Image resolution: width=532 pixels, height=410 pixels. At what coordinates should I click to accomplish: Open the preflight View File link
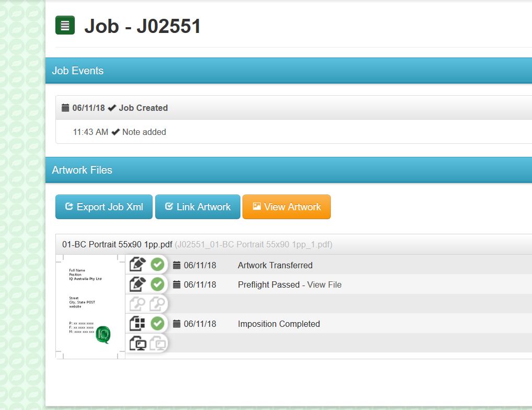click(x=325, y=285)
